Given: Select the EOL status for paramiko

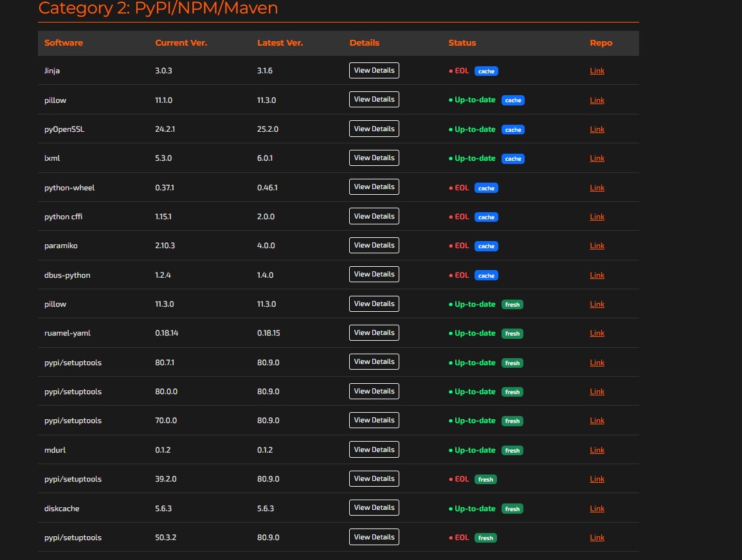Looking at the screenshot, I should (x=459, y=246).
